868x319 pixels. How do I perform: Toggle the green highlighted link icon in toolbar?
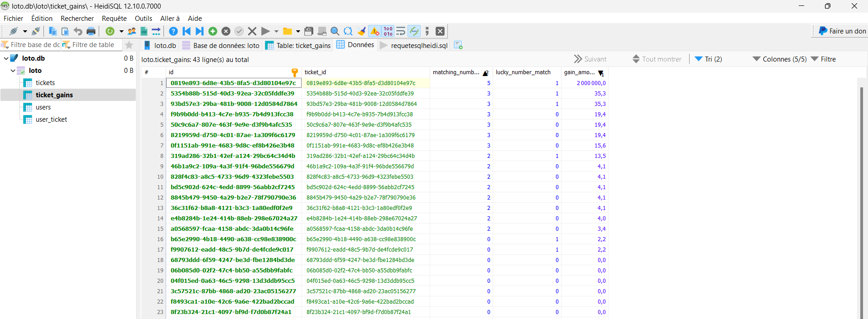tap(414, 31)
